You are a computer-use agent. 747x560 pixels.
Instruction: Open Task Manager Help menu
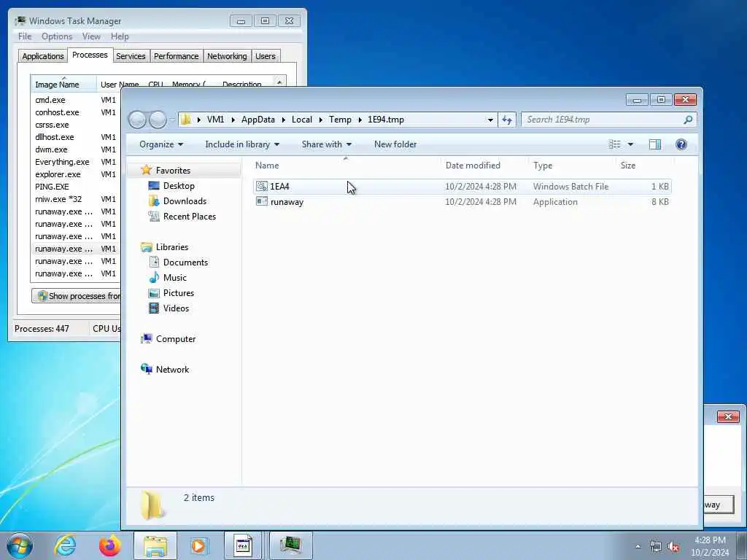(120, 36)
